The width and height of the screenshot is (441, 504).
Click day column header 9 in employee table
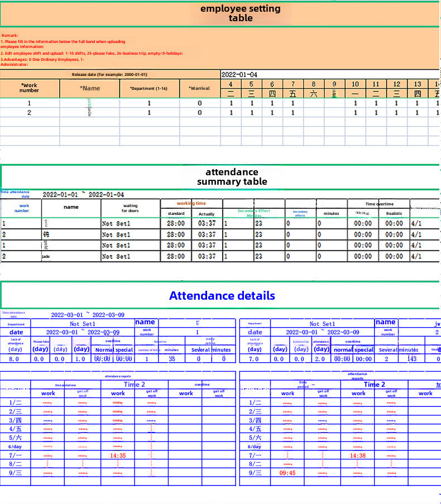click(x=334, y=84)
